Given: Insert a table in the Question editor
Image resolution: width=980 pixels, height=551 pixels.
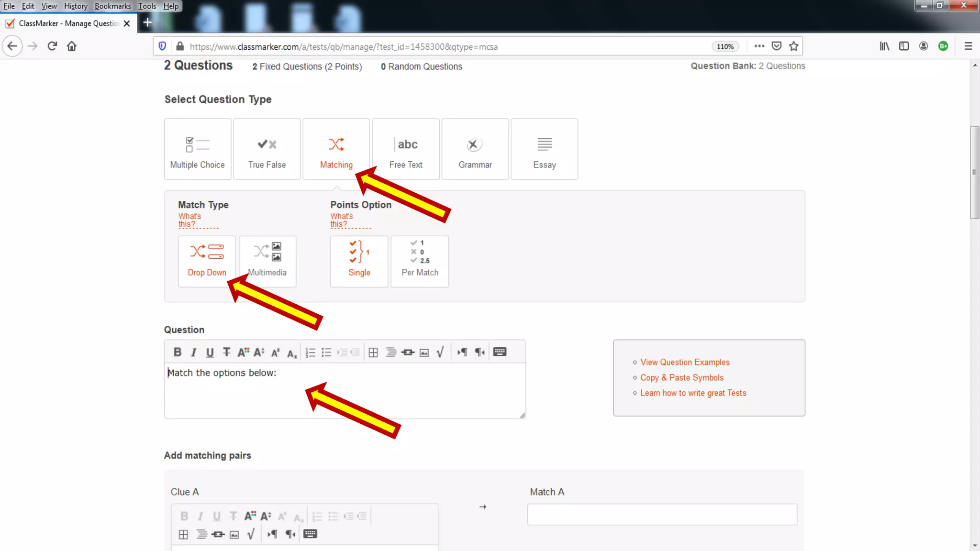Looking at the screenshot, I should pyautogui.click(x=373, y=353).
